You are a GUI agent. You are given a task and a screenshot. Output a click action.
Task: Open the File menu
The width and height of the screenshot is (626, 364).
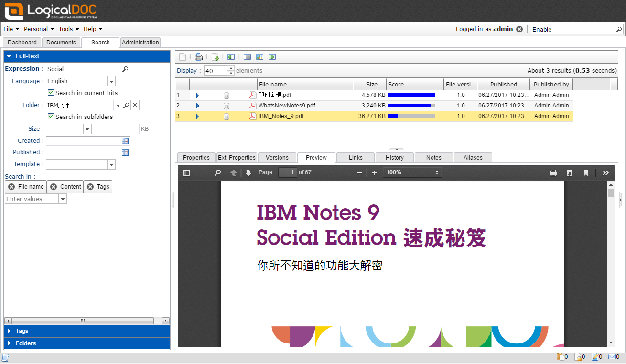[11, 29]
